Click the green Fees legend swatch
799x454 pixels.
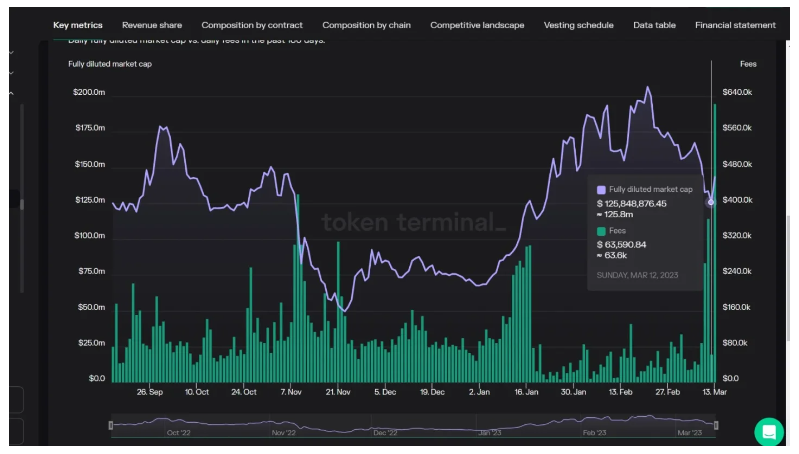601,231
